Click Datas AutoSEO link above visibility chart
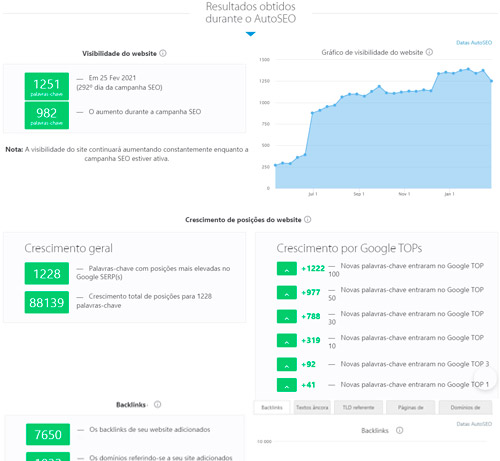This screenshot has height=461, width=500. click(474, 43)
